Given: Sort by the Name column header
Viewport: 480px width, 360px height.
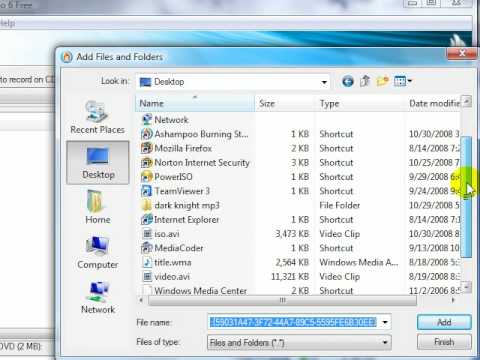Looking at the screenshot, I should [x=195, y=103].
